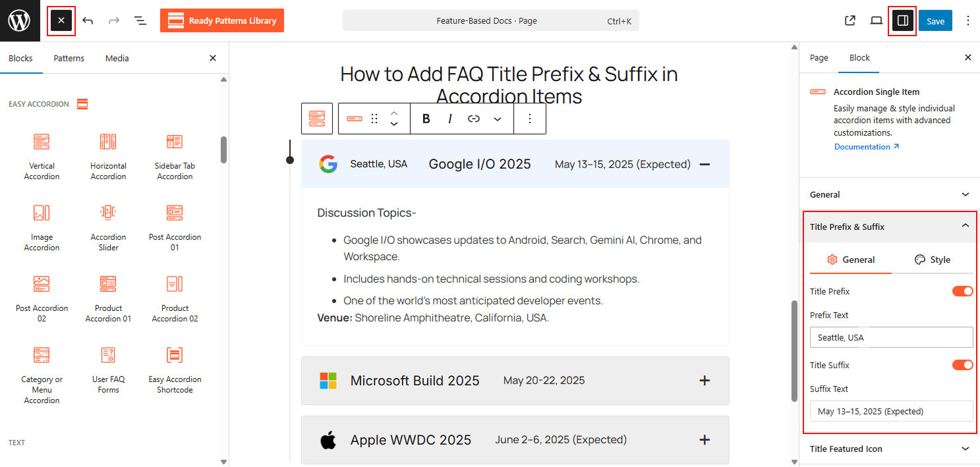
Task: Click the Undo arrow in the toolbar
Action: pyautogui.click(x=88, y=20)
